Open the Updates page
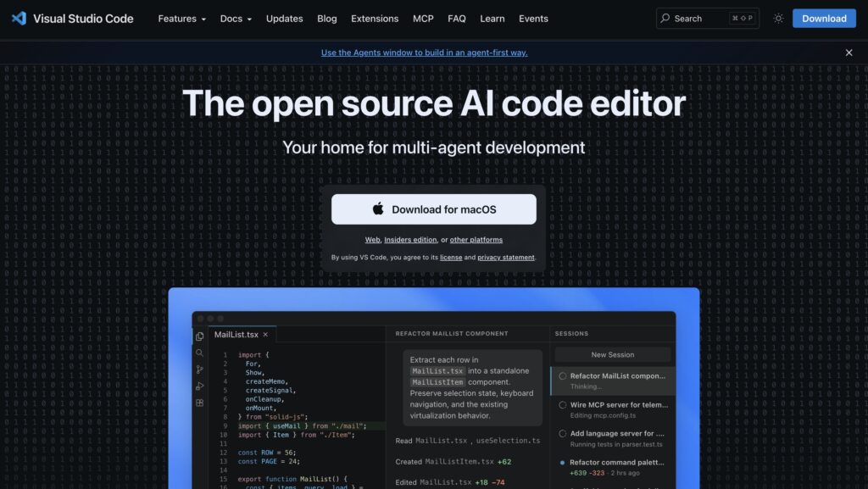The width and height of the screenshot is (868, 489). [285, 19]
